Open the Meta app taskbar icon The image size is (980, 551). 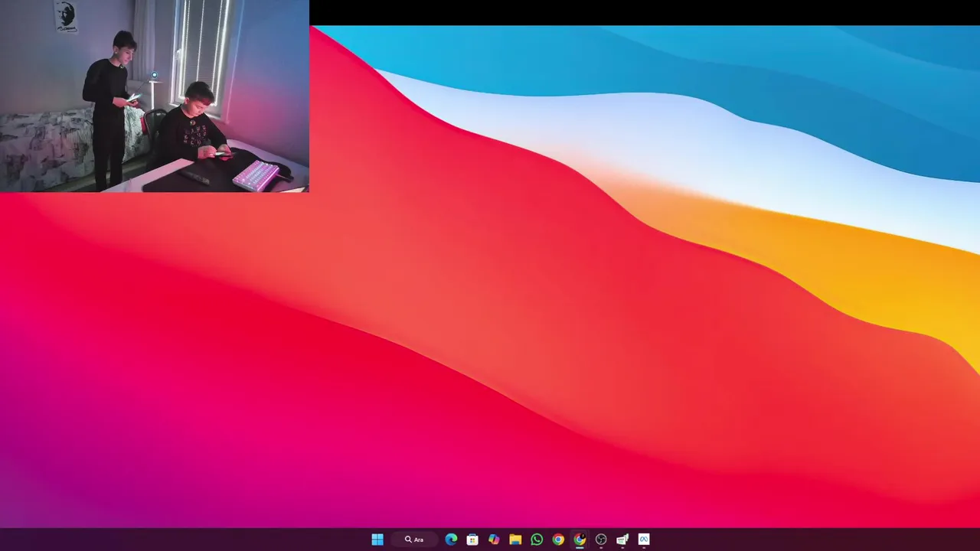(x=644, y=540)
